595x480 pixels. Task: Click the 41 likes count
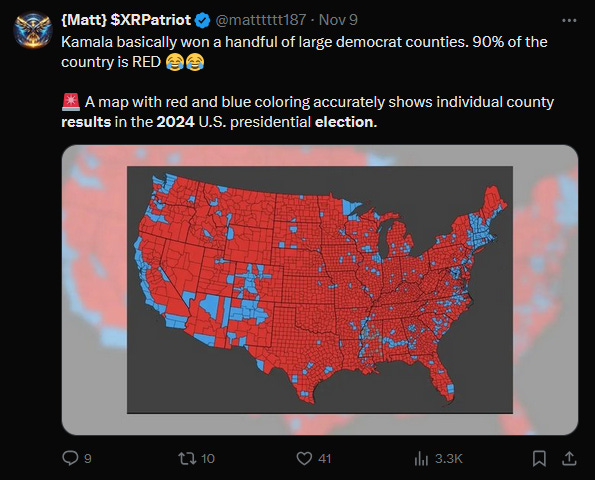point(324,459)
